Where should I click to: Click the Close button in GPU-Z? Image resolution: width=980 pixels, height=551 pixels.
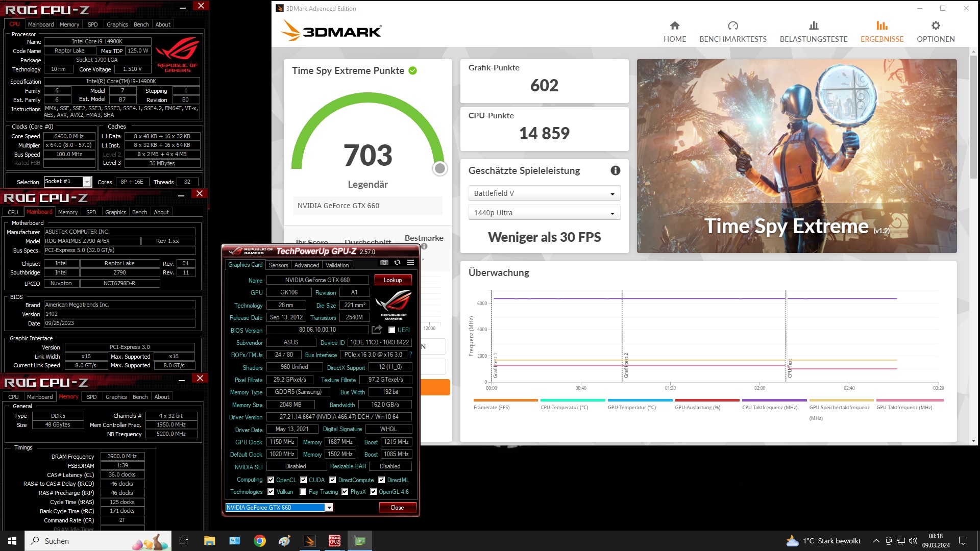tap(397, 508)
